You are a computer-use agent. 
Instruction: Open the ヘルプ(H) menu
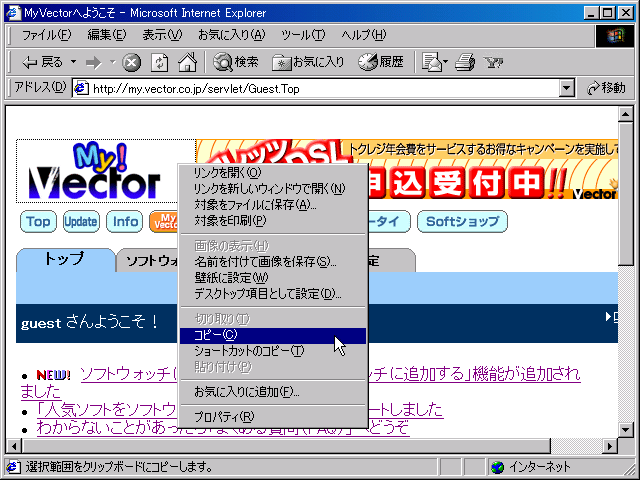(363, 35)
